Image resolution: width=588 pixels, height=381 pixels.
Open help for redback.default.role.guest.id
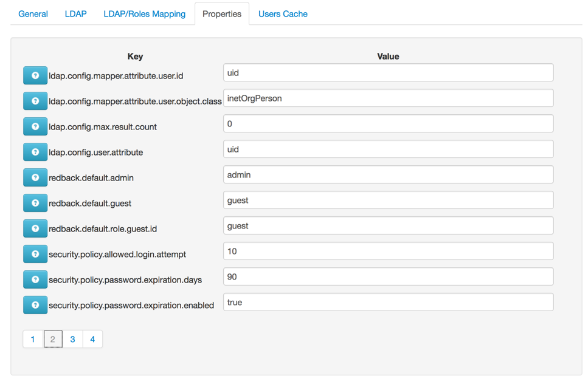pos(35,228)
